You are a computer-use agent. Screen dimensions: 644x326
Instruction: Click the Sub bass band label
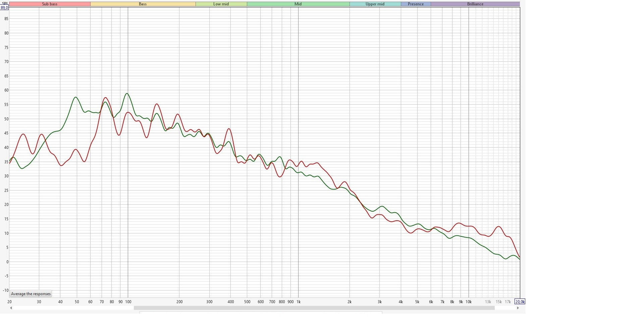point(50,4)
